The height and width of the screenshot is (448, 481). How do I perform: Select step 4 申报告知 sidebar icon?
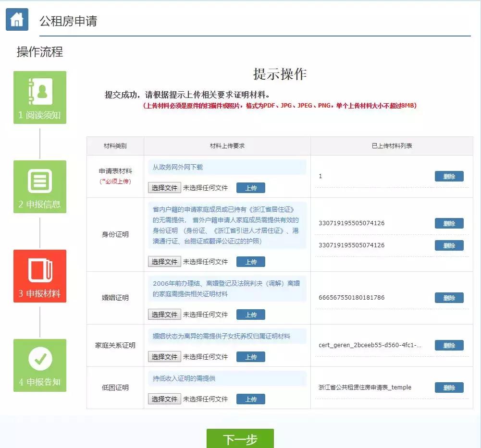40,365
